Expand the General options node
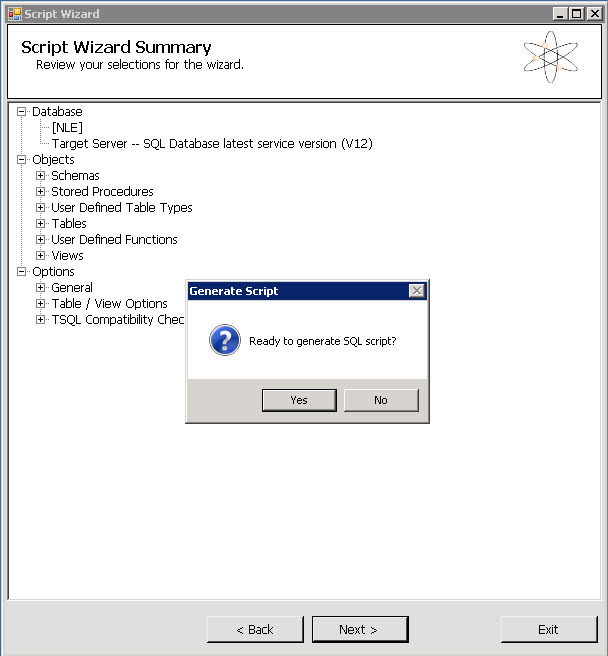Viewport: 608px width, 656px height. point(41,288)
